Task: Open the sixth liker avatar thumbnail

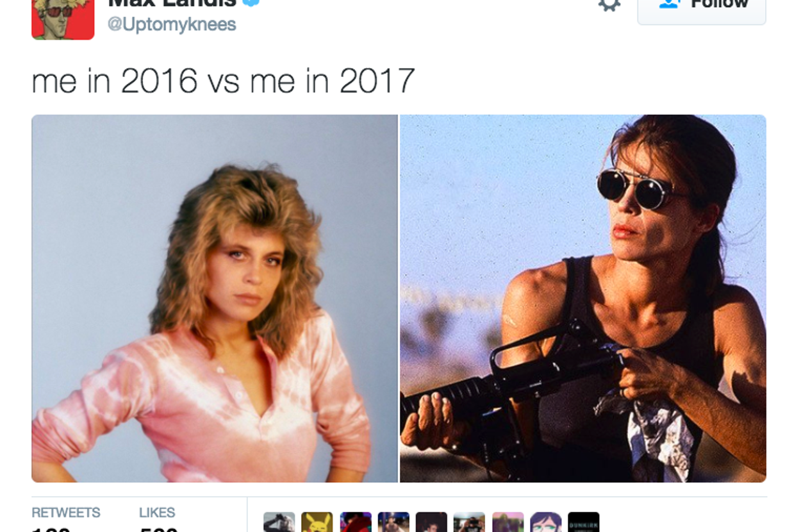Action: tap(470, 522)
